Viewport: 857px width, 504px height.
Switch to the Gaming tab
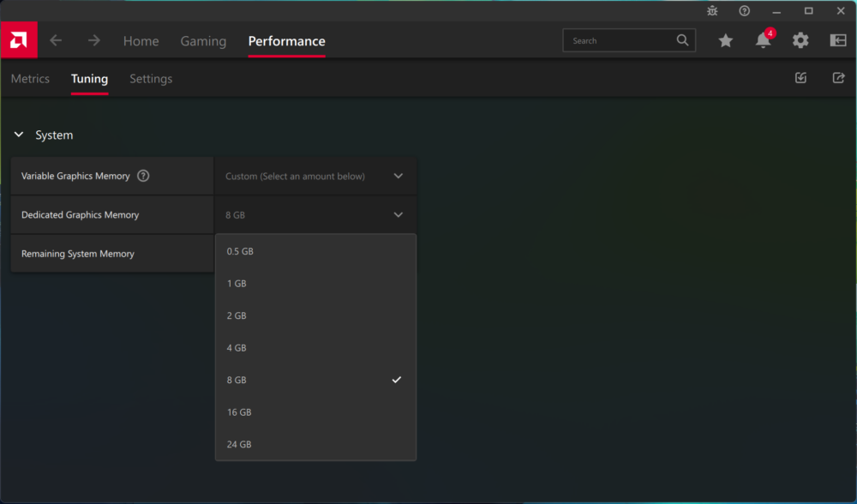[203, 41]
